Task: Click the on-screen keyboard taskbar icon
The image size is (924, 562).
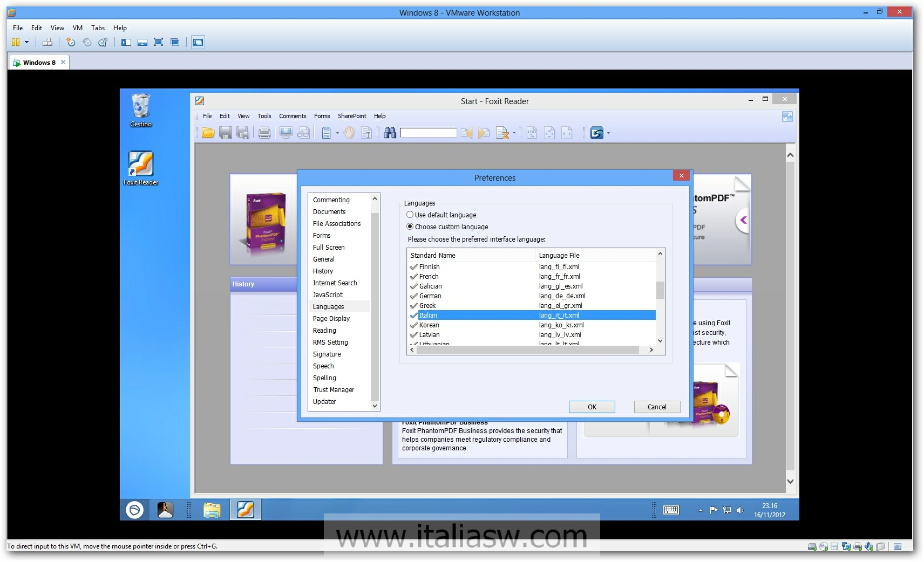Action: click(671, 510)
